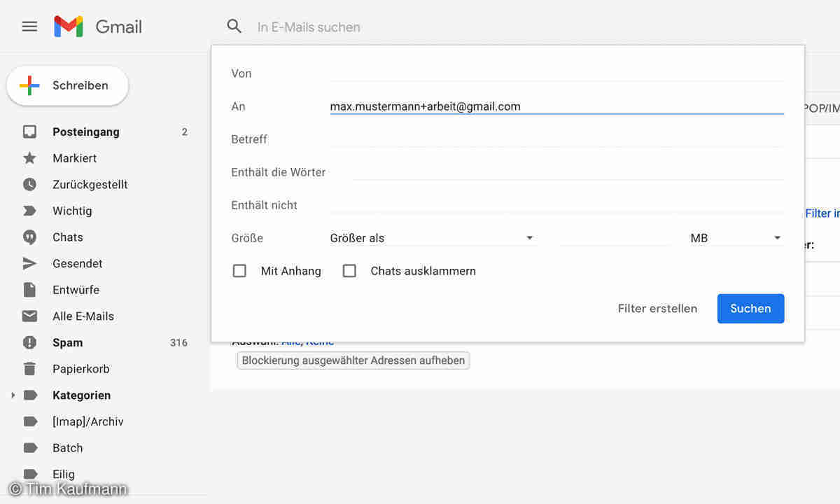Click the Von sender input field
Image resolution: width=840 pixels, height=504 pixels.
pos(556,73)
